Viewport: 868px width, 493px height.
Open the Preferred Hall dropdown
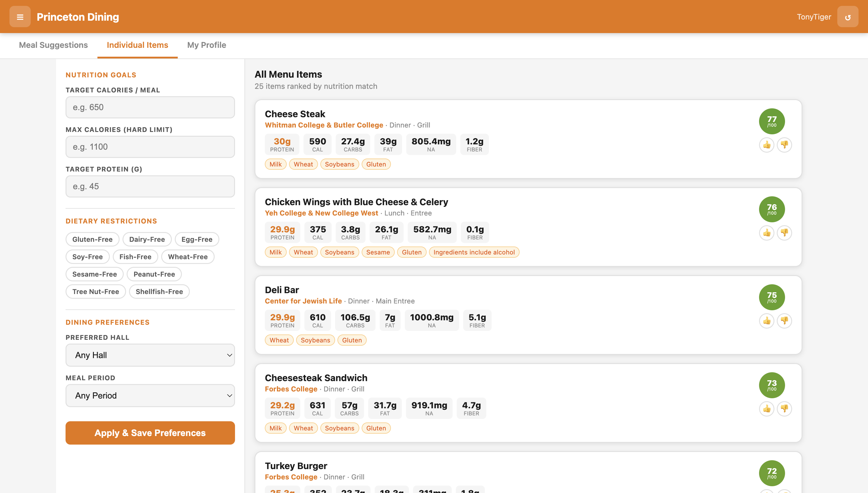150,355
